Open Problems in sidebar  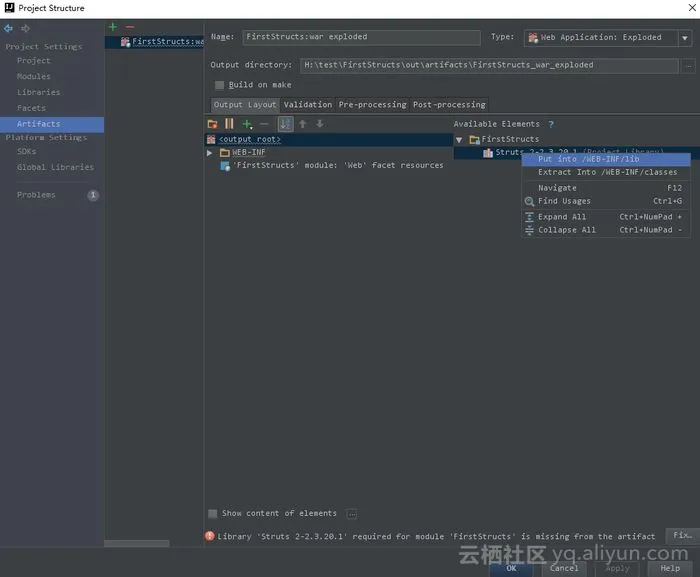(x=36, y=195)
